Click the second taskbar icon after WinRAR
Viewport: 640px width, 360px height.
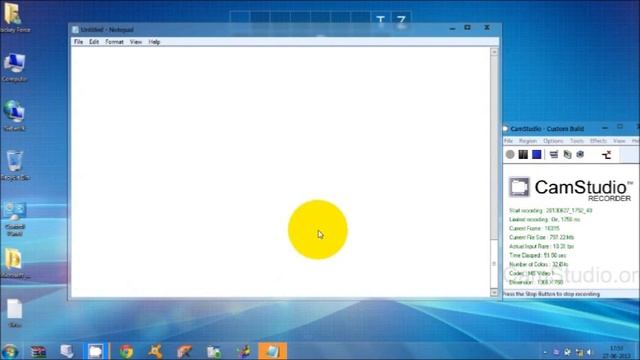[67, 351]
